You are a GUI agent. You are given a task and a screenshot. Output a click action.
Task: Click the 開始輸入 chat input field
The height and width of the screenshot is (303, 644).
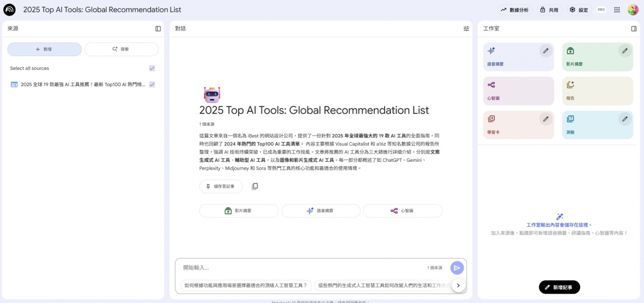[x=300, y=268]
